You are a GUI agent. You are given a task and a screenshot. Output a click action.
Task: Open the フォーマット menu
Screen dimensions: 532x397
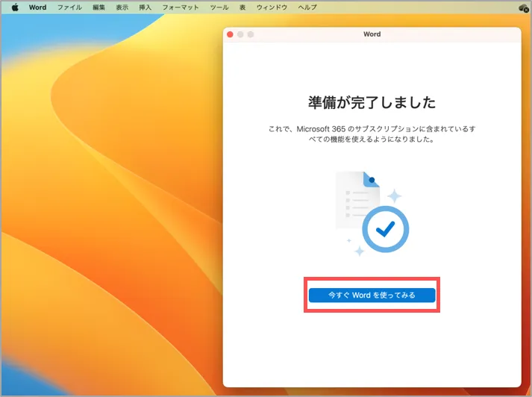click(181, 7)
